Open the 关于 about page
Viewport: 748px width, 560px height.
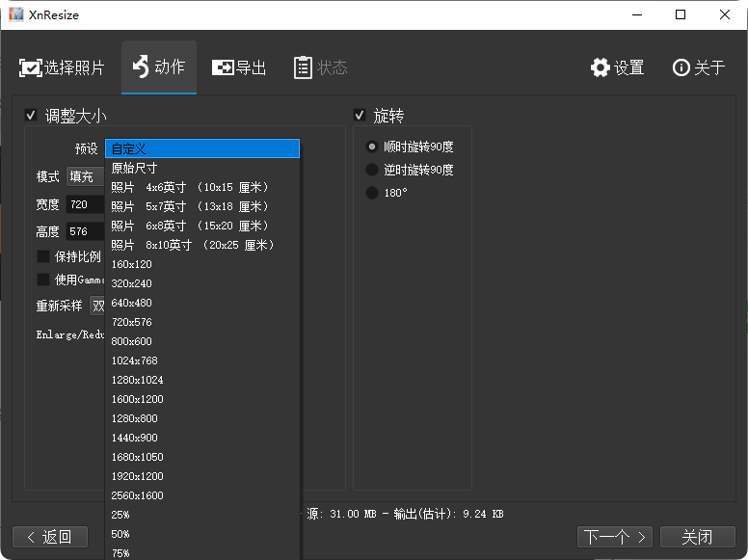[x=699, y=67]
